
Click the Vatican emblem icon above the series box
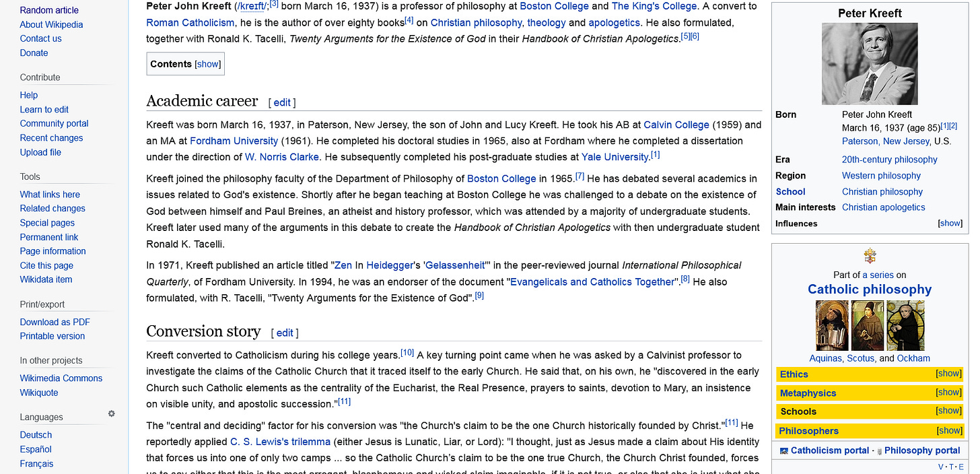click(x=870, y=256)
